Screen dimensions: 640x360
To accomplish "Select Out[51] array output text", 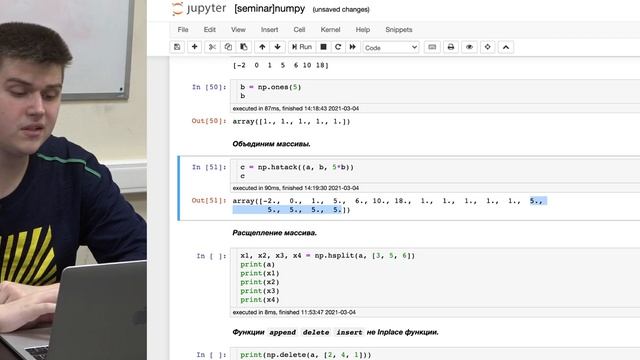I will click(x=390, y=205).
